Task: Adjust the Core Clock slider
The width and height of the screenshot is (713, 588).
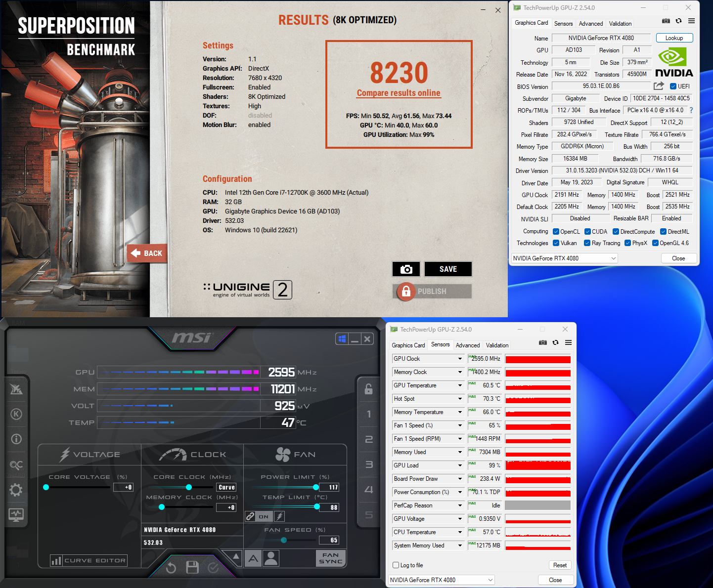Action: [189, 487]
